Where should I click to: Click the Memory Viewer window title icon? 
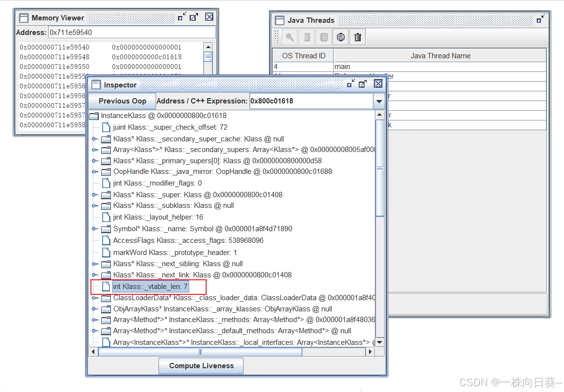click(x=24, y=18)
